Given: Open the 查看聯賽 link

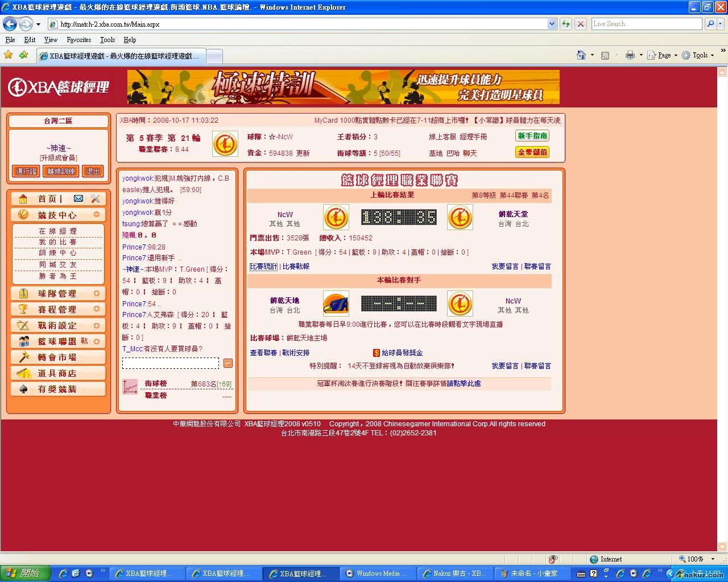Looking at the screenshot, I should (x=263, y=353).
